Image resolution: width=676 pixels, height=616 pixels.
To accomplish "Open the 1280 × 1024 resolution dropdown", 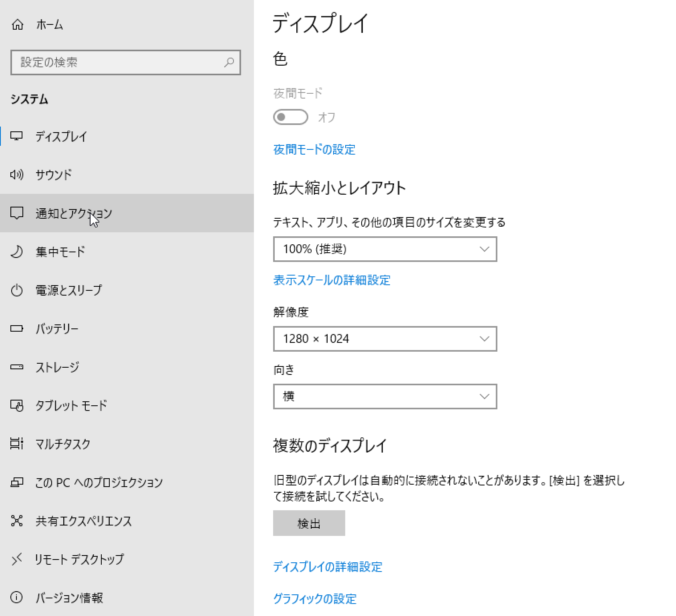I will point(385,339).
